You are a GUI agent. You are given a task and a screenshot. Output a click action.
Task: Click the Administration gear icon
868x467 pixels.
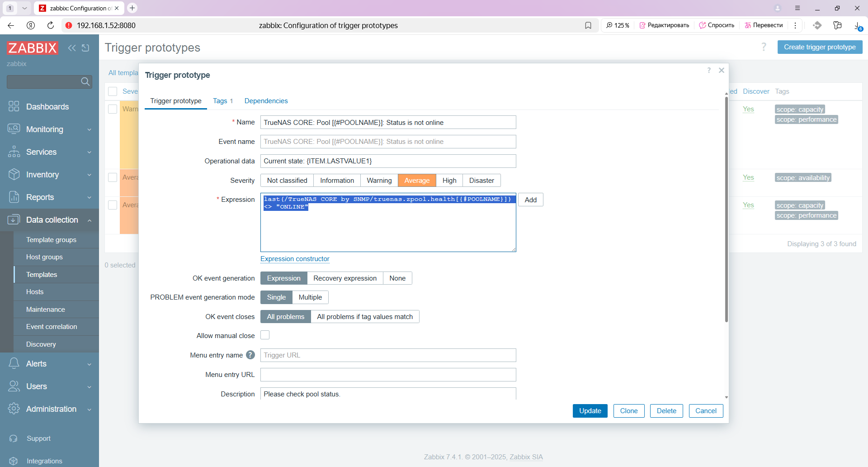[14, 409]
